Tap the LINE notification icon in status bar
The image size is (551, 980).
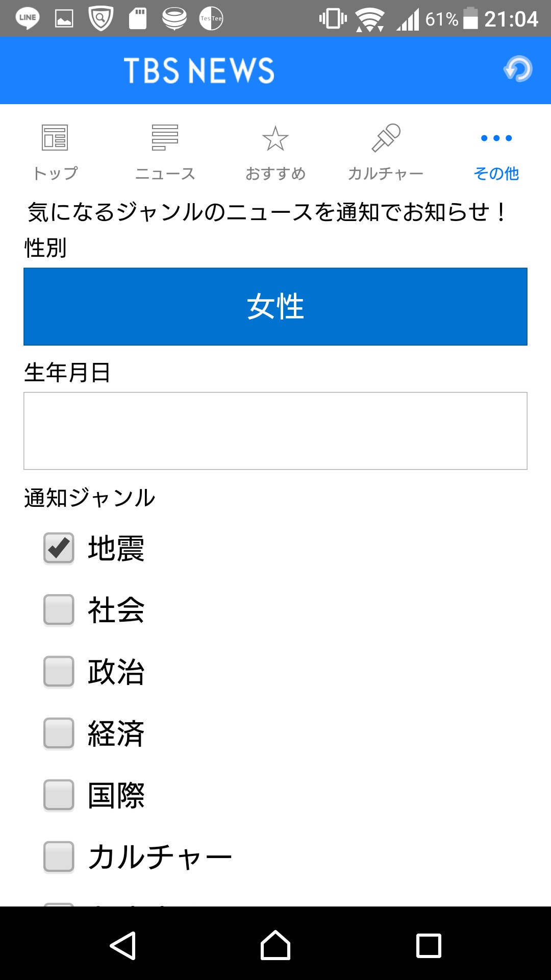[28, 18]
